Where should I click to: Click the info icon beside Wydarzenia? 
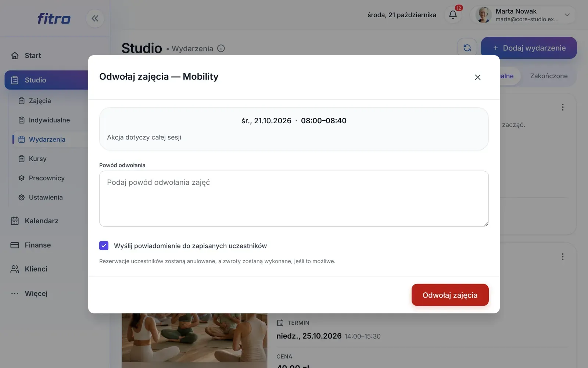[x=221, y=49]
